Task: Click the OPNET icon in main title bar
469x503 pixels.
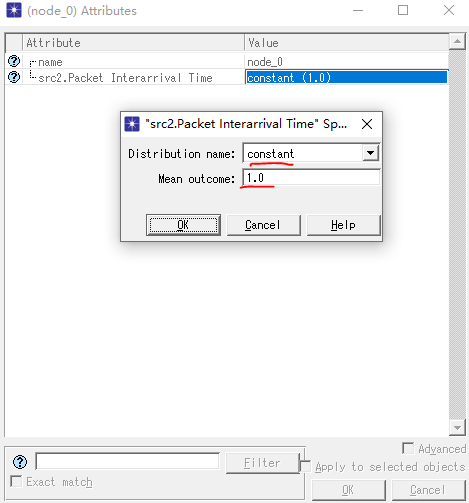Action: pyautogui.click(x=14, y=10)
